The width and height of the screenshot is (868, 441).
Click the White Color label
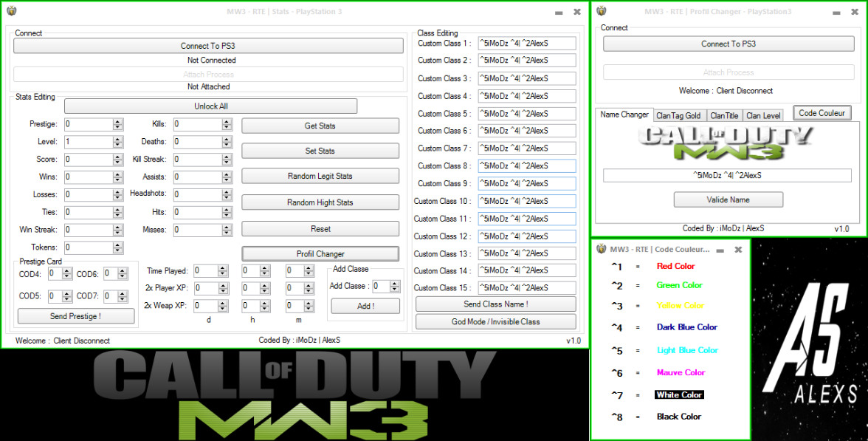pyautogui.click(x=679, y=395)
